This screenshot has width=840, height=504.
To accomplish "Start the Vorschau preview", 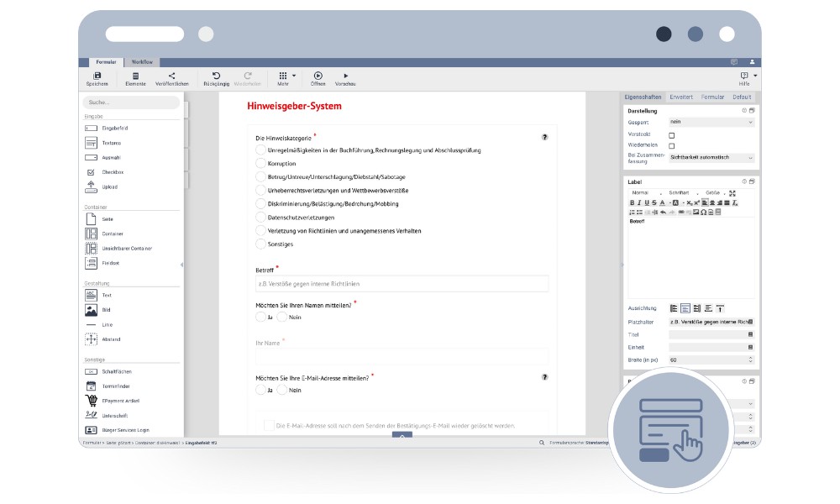I will pyautogui.click(x=345, y=76).
